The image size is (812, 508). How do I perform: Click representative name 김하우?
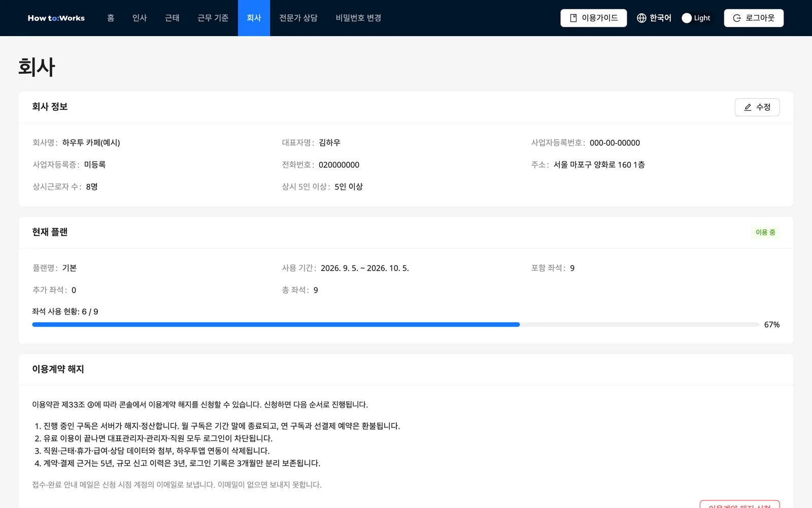pyautogui.click(x=330, y=143)
